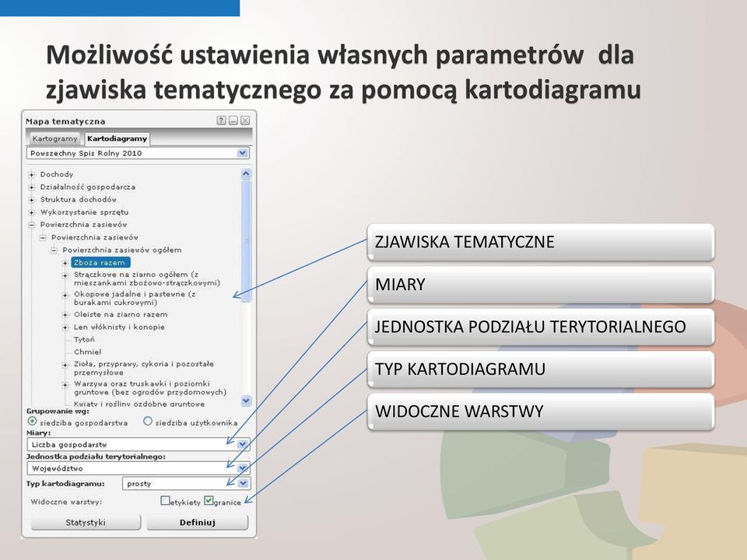Expand Działalność gospodarcza node
The width and height of the screenshot is (747, 560).
coord(31,187)
